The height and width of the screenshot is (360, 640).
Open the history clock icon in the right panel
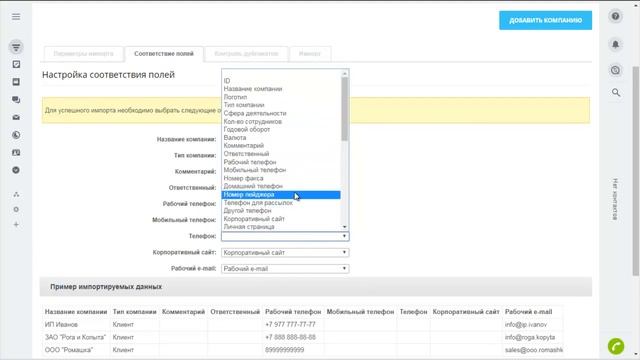tap(616, 70)
